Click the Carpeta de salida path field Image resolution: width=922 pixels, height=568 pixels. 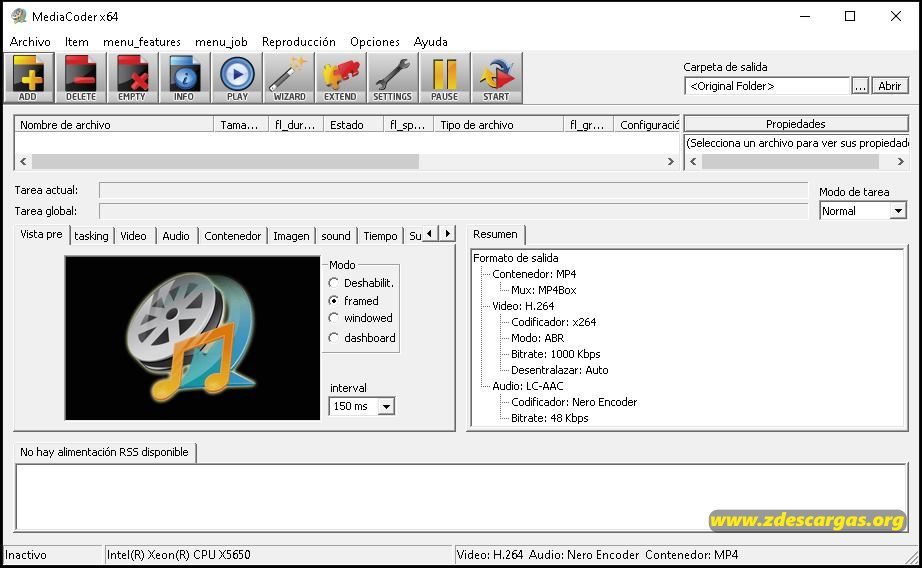[x=767, y=86]
